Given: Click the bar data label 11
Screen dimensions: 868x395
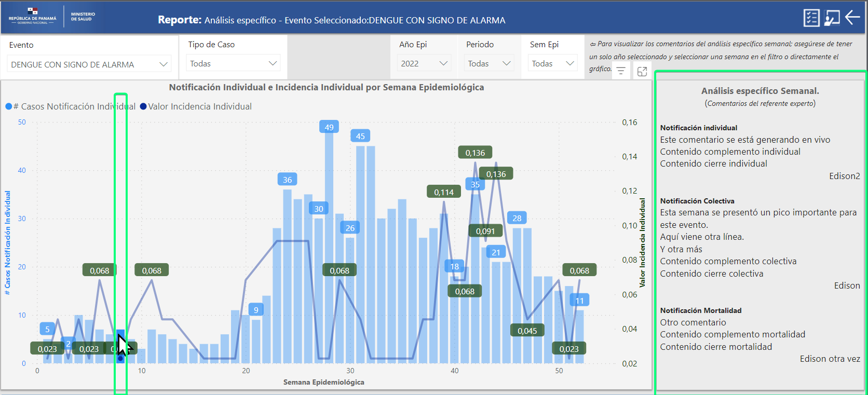Looking at the screenshot, I should (x=579, y=301).
